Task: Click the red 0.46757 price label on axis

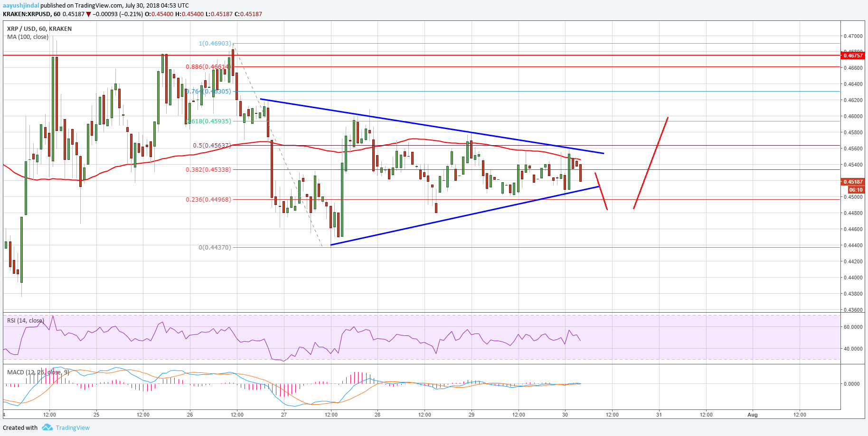Action: [853, 56]
